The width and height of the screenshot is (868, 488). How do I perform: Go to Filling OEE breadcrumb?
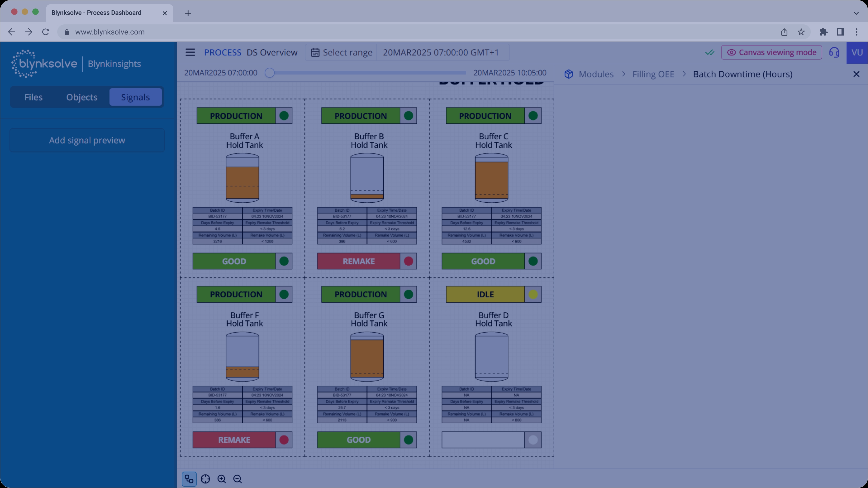(x=653, y=74)
